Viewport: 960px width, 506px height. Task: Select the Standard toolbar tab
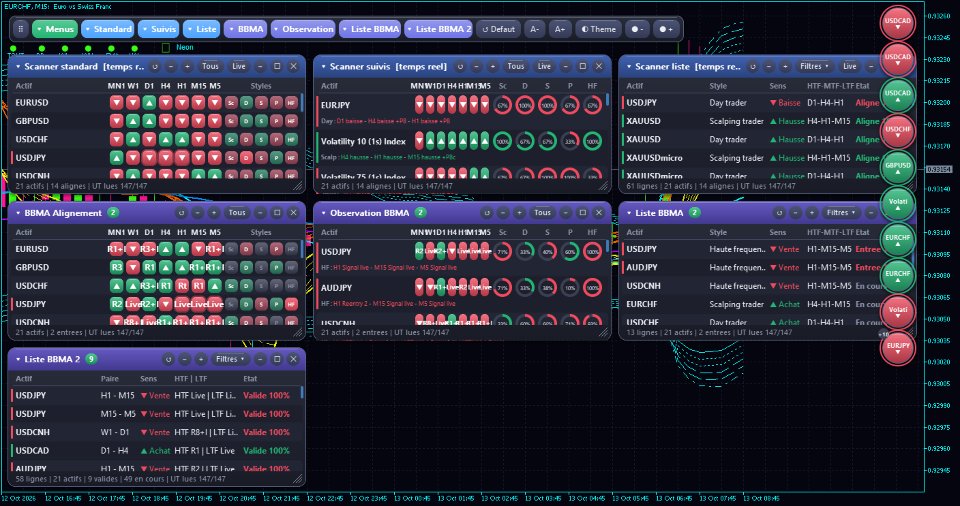tap(108, 29)
